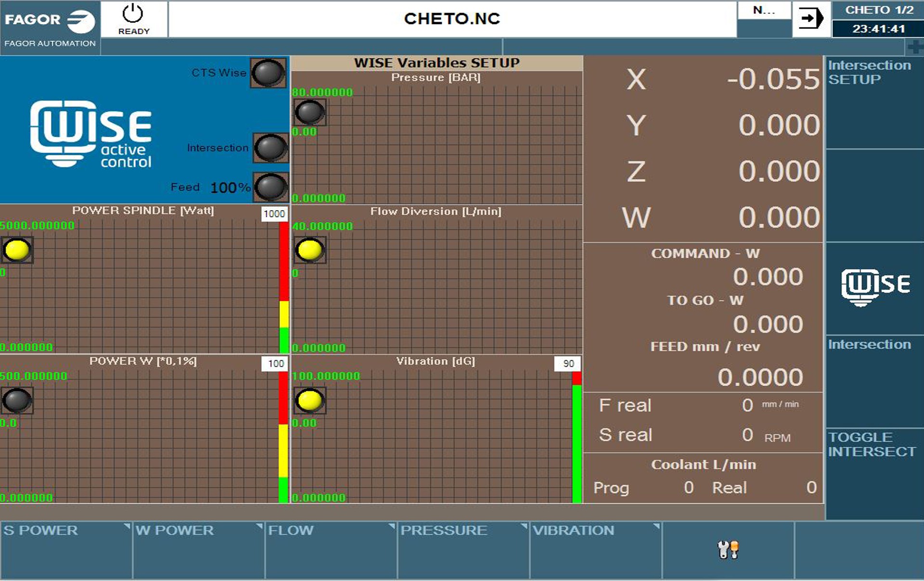Click the X axis value -0.055
The width and height of the screenshot is (924, 581).
click(x=773, y=79)
